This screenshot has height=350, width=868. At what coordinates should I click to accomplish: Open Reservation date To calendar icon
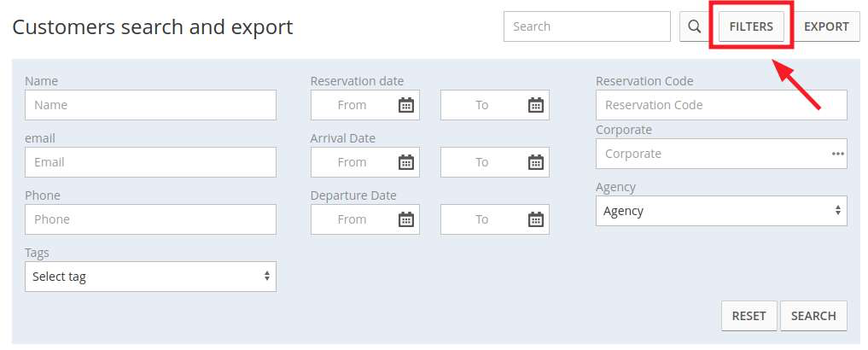point(536,105)
